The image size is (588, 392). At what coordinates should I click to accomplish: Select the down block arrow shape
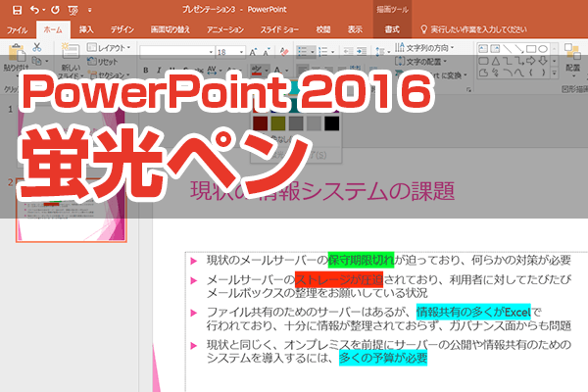tap(543, 61)
